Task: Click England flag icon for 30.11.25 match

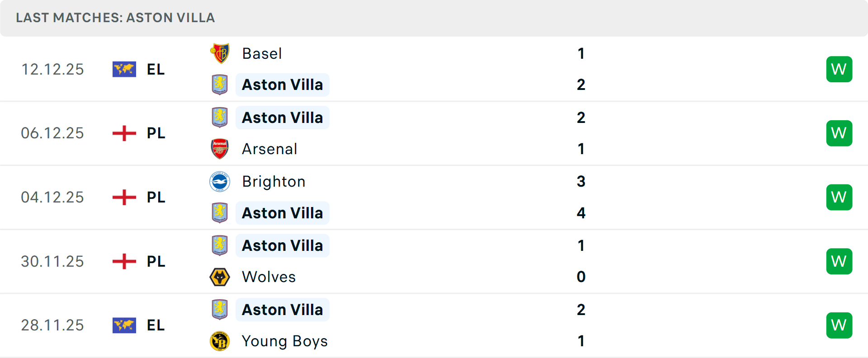Action: tap(124, 261)
